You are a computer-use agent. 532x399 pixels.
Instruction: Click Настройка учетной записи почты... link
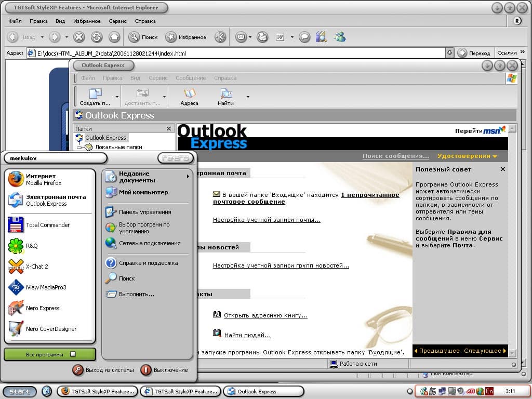[267, 220]
